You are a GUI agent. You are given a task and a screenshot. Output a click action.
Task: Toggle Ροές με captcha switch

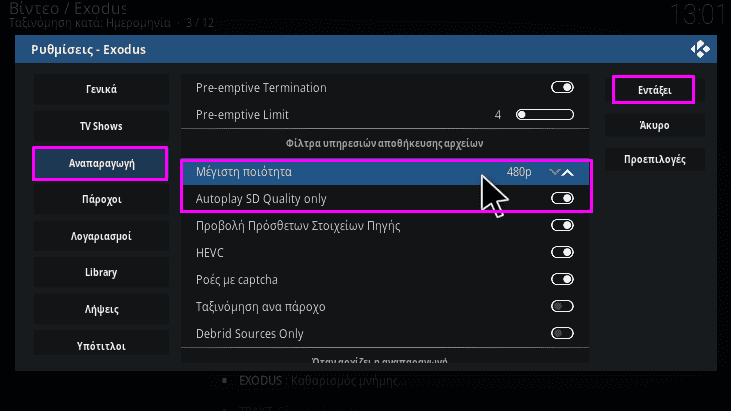[562, 280]
